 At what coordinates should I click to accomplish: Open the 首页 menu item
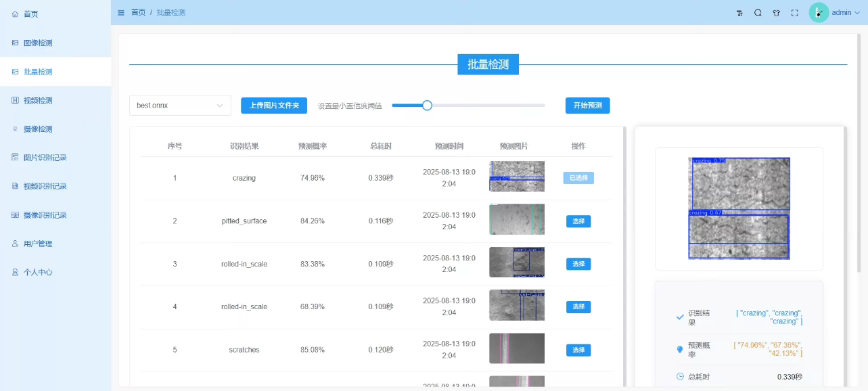click(x=55, y=14)
